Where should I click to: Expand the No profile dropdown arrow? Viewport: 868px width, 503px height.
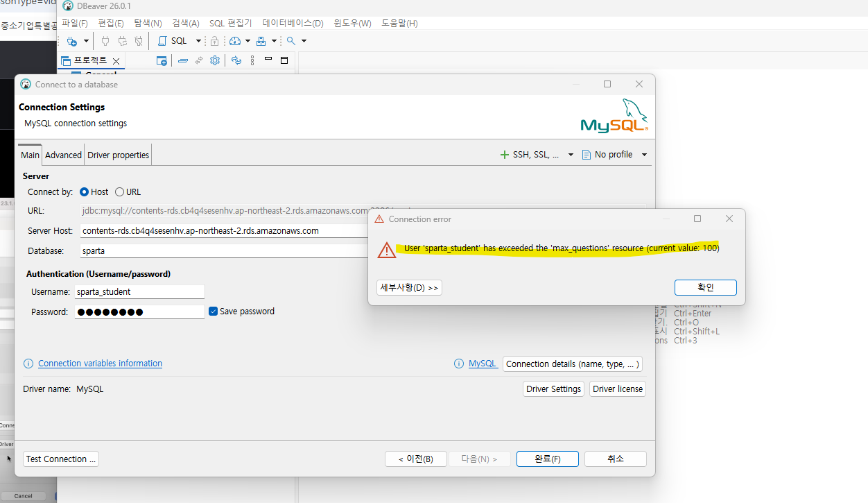click(x=645, y=155)
